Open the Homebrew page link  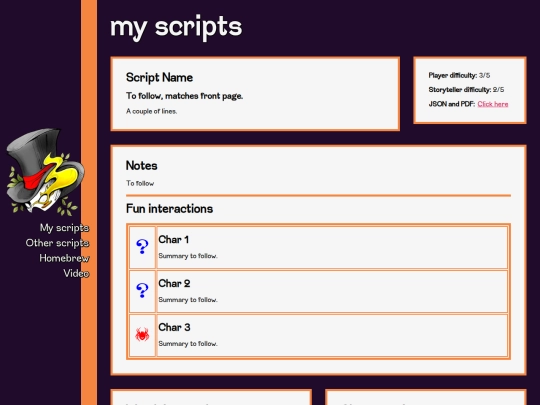64,258
